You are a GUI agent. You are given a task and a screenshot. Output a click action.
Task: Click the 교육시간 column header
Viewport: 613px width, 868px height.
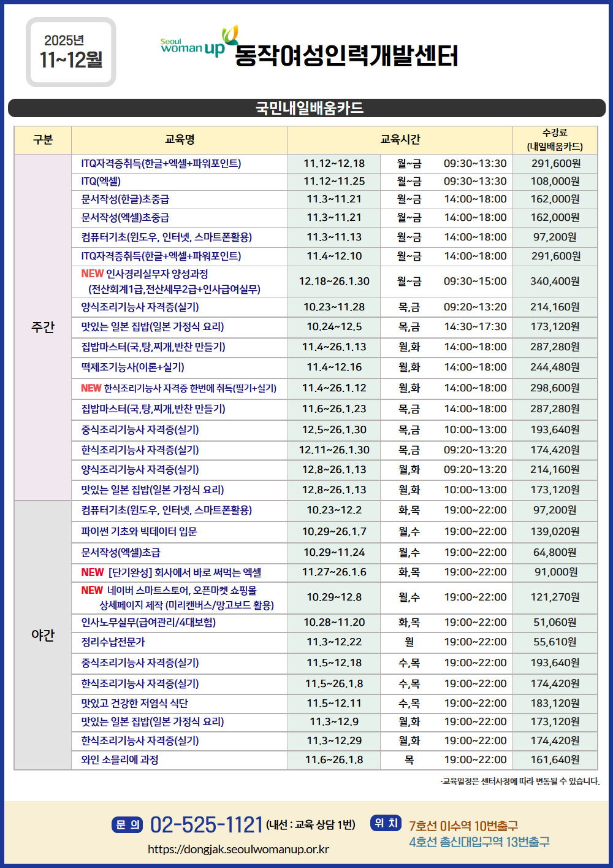(x=400, y=140)
